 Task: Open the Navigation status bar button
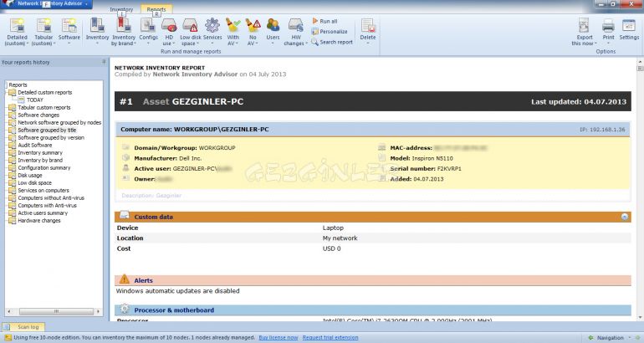click(x=610, y=338)
